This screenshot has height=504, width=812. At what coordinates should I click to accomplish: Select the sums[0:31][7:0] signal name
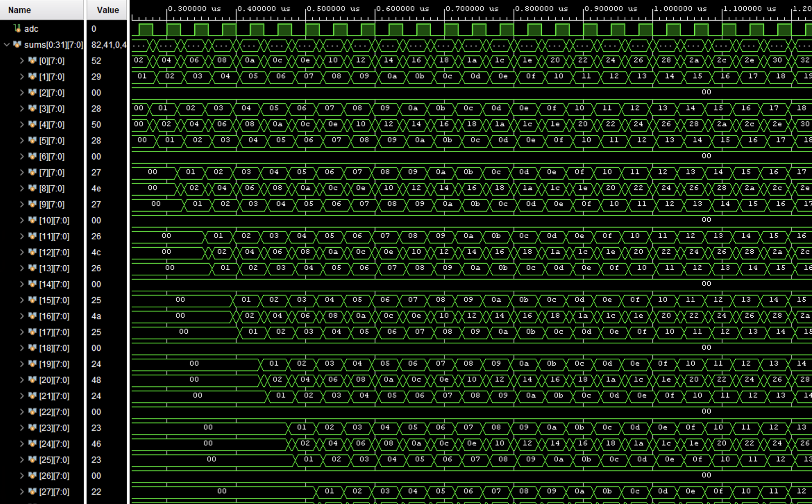coord(54,45)
